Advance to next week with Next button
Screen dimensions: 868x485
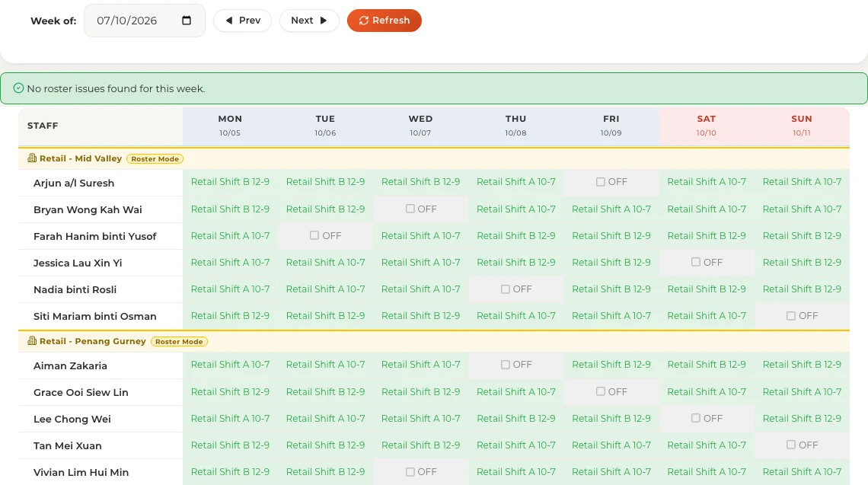point(309,21)
